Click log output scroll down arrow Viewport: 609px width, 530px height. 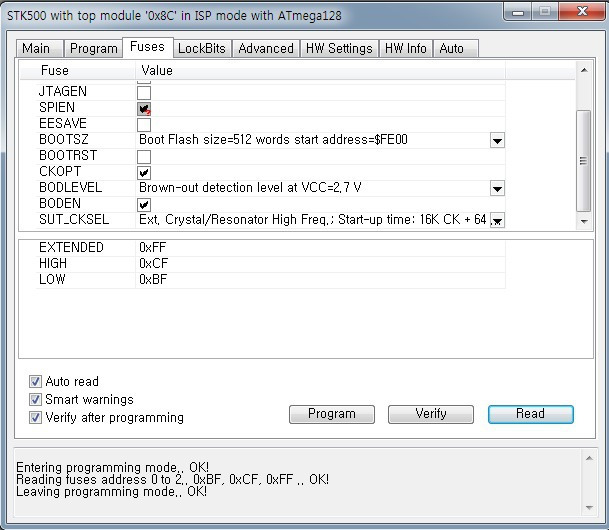[x=589, y=507]
